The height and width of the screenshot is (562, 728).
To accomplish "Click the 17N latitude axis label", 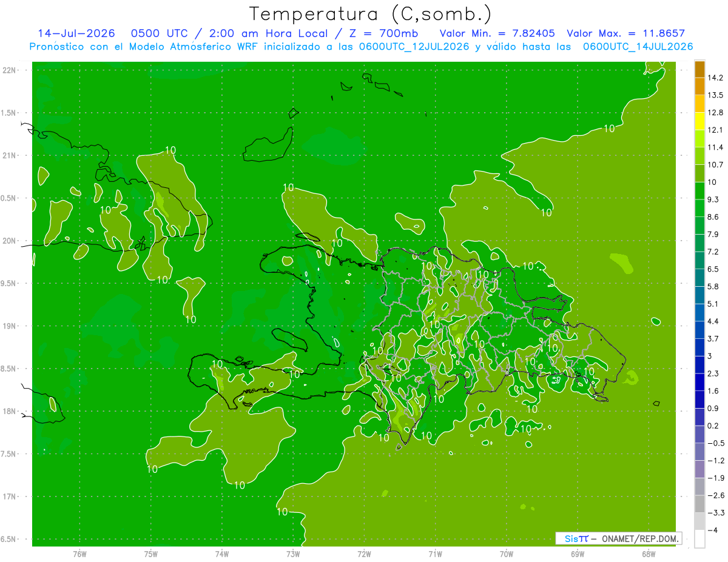I will pos(10,497).
